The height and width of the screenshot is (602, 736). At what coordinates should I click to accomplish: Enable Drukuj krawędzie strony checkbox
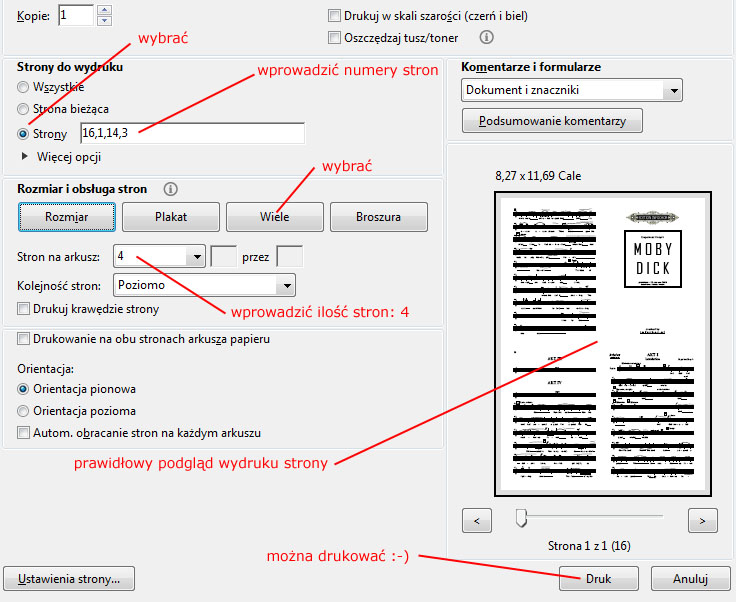(x=23, y=309)
